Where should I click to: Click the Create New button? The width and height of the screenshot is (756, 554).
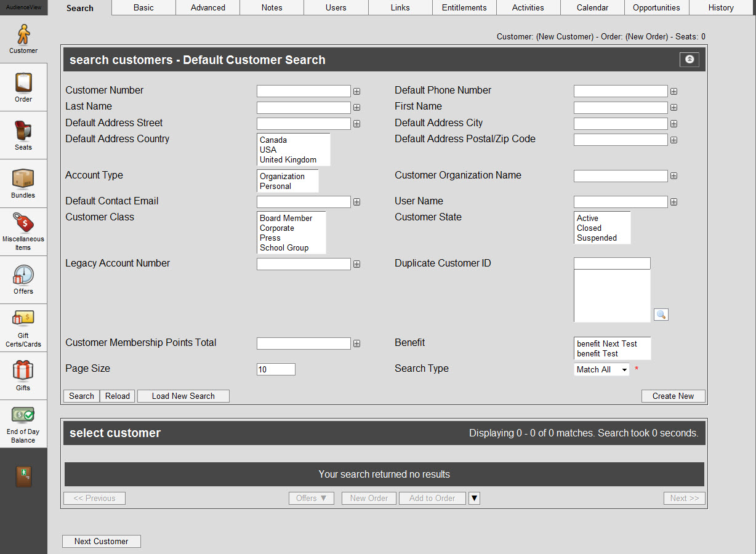click(x=673, y=396)
